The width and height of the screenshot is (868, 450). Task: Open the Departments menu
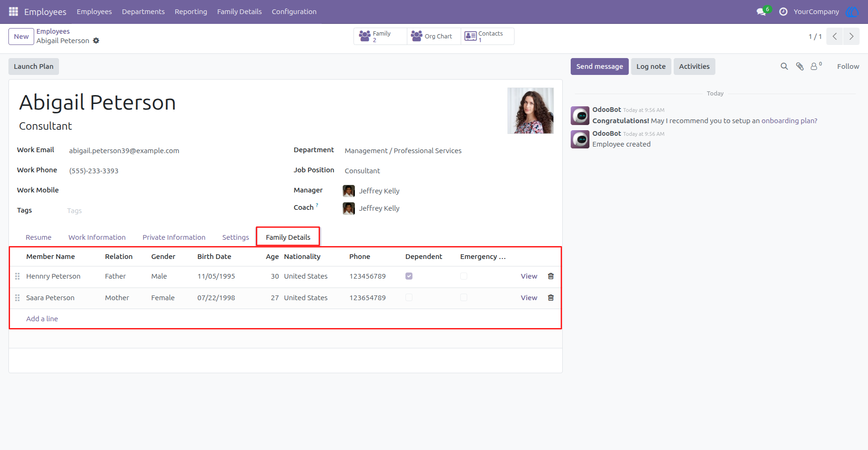pos(143,12)
